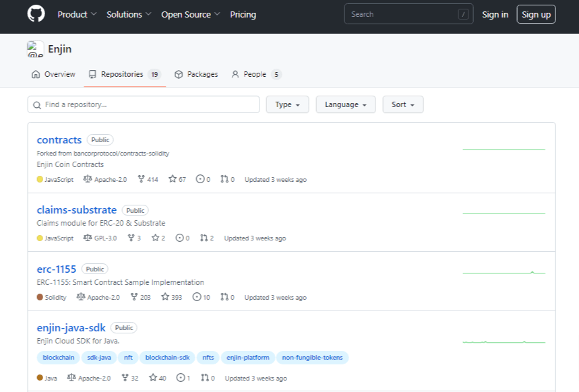Select the blockchain-sdk topic tag

(167, 357)
